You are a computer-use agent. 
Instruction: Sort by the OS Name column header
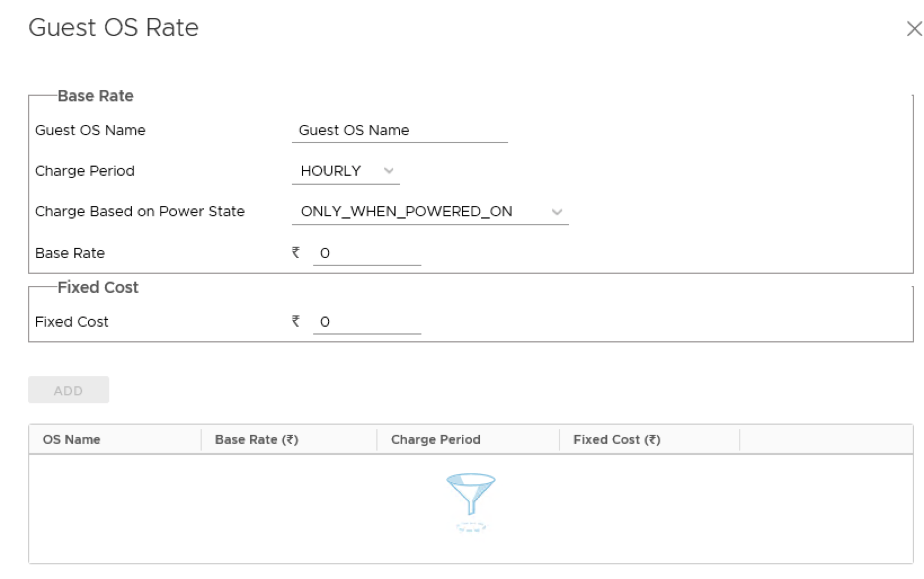click(72, 439)
